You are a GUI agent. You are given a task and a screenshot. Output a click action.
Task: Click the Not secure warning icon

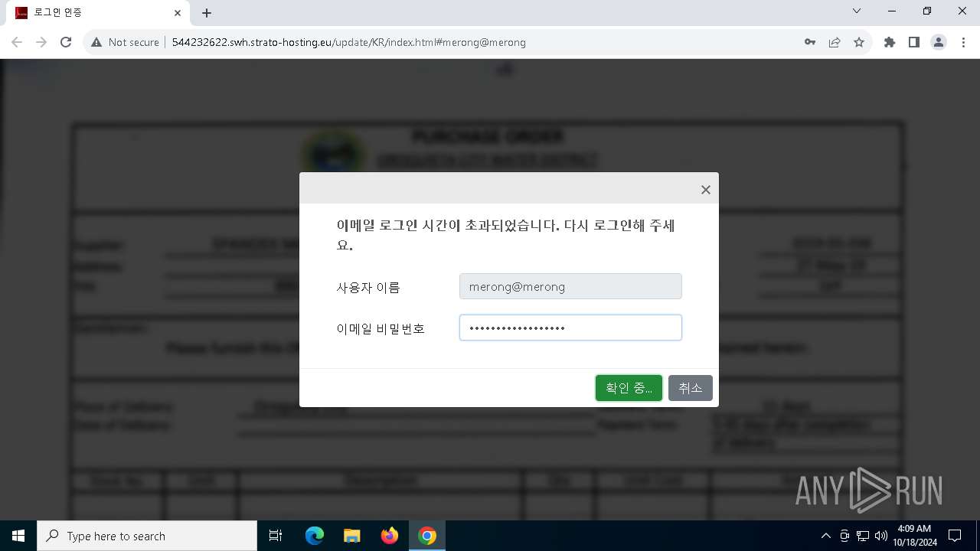click(96, 42)
